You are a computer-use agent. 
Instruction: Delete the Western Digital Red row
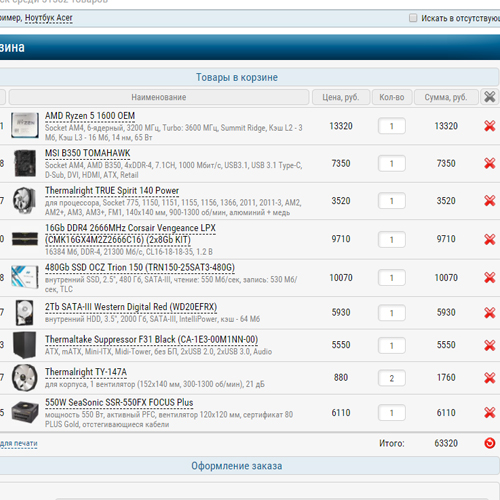(489, 313)
